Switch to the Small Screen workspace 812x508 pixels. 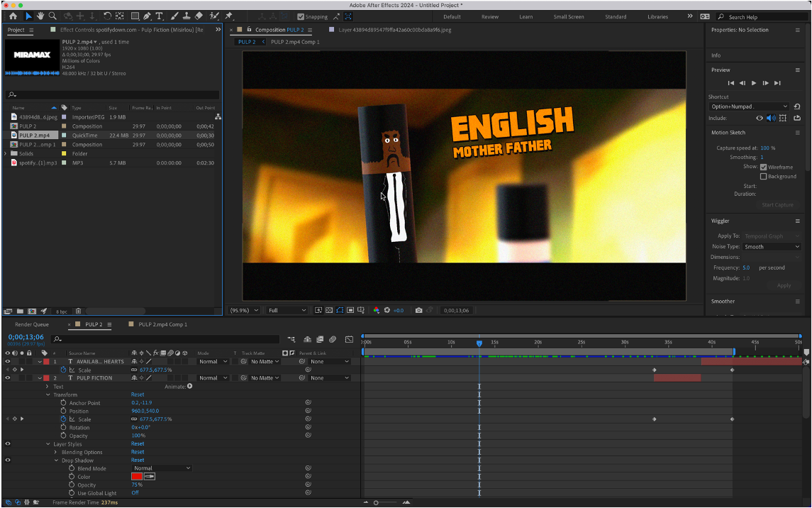569,16
